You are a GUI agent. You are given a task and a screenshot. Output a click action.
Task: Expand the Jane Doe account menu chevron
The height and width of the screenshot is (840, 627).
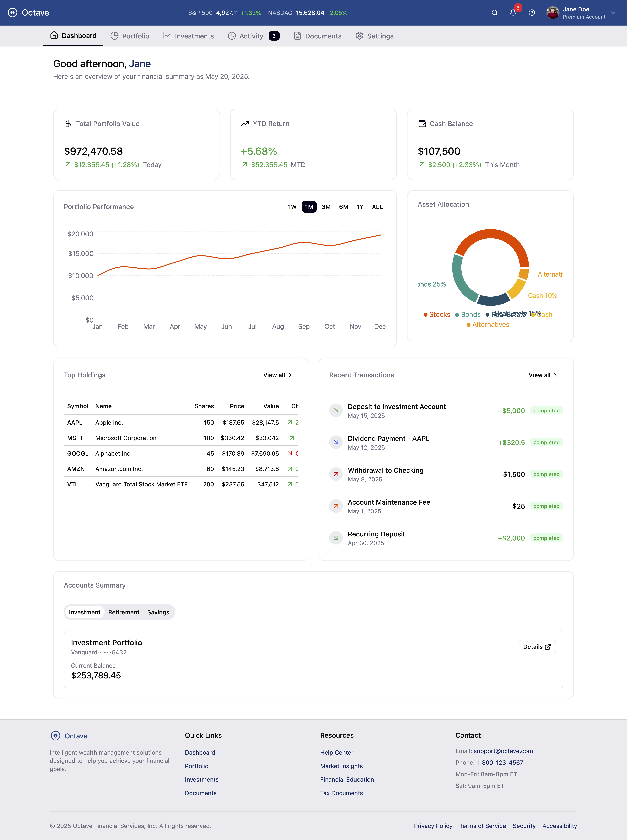coord(613,13)
